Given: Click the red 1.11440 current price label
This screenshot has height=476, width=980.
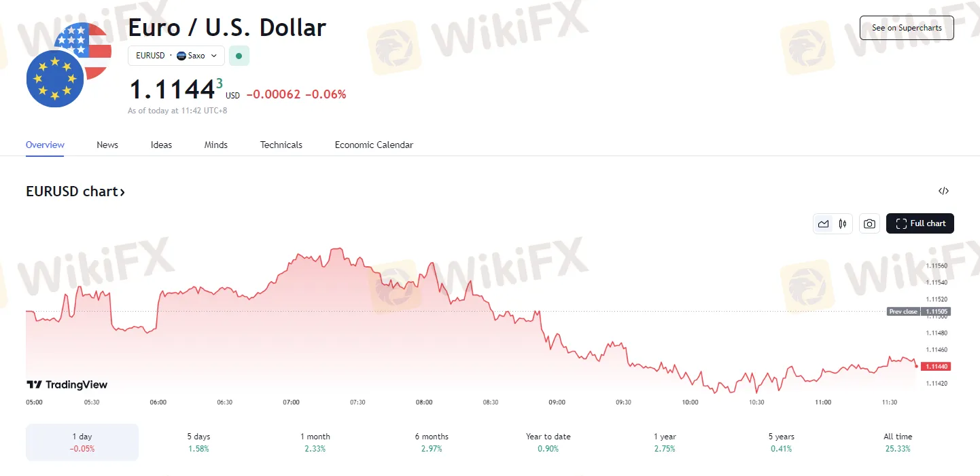Looking at the screenshot, I should point(937,366).
